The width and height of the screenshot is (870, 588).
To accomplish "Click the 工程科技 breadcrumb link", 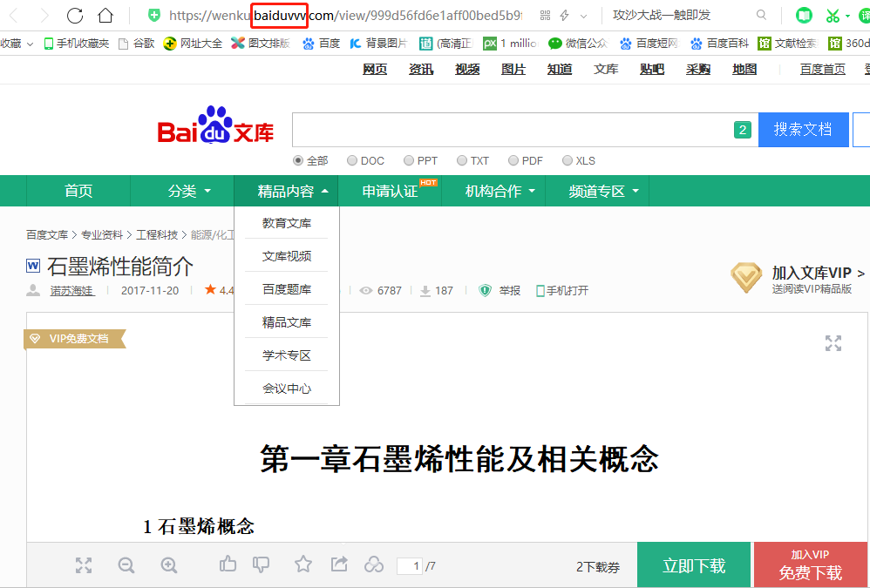I will [x=157, y=235].
